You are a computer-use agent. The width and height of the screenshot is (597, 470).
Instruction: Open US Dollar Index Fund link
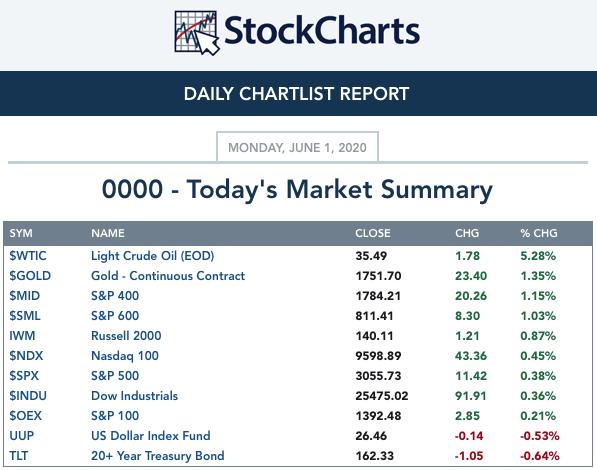pyautogui.click(x=151, y=436)
